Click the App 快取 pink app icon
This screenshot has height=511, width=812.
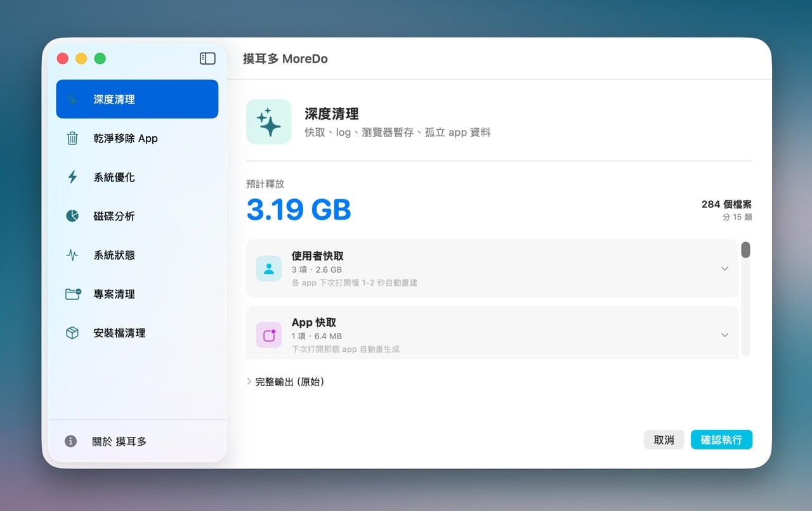[268, 334]
